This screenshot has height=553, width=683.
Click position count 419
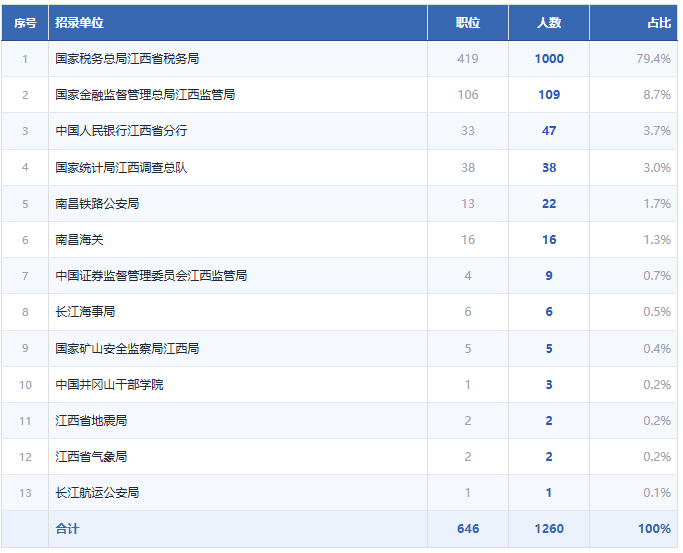(468, 59)
